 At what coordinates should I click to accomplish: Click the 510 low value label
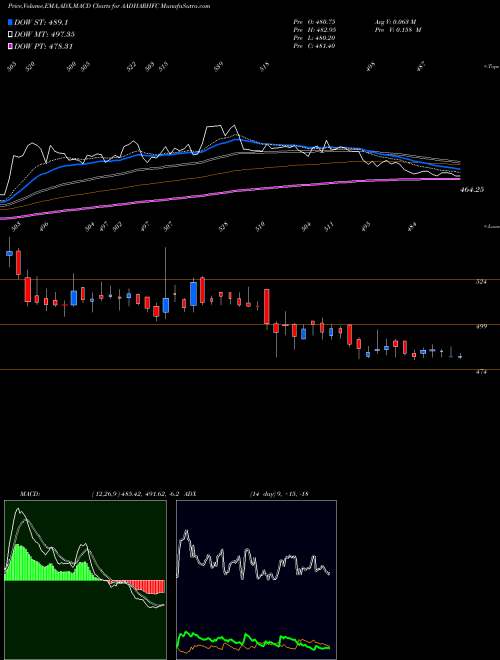tap(260, 226)
